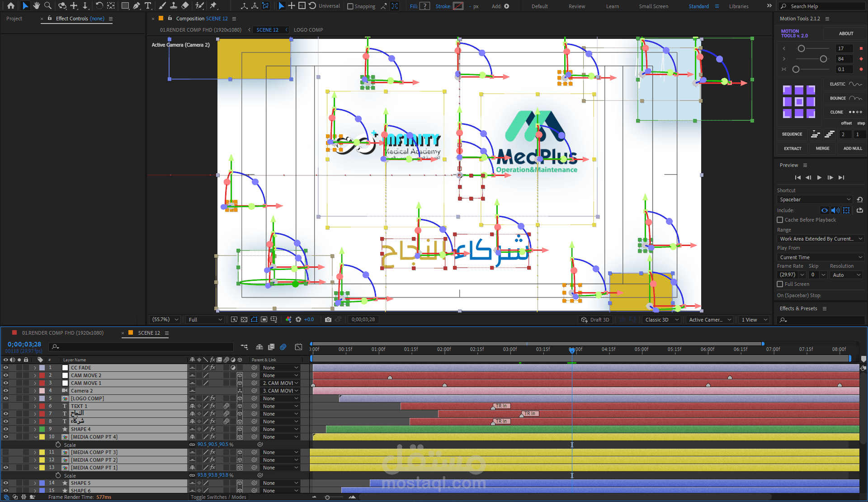The image size is (868, 502).
Task: Enable the Full Screen checkbox
Action: click(x=780, y=284)
